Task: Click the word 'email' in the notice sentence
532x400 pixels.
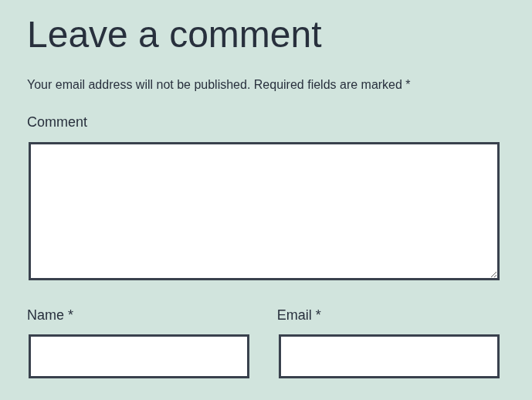Action: [70, 85]
